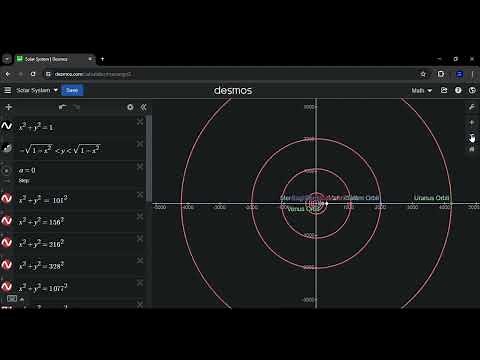Delete the x²+y²=101² expression
Screen dimensions: 480x360
click(x=140, y=194)
